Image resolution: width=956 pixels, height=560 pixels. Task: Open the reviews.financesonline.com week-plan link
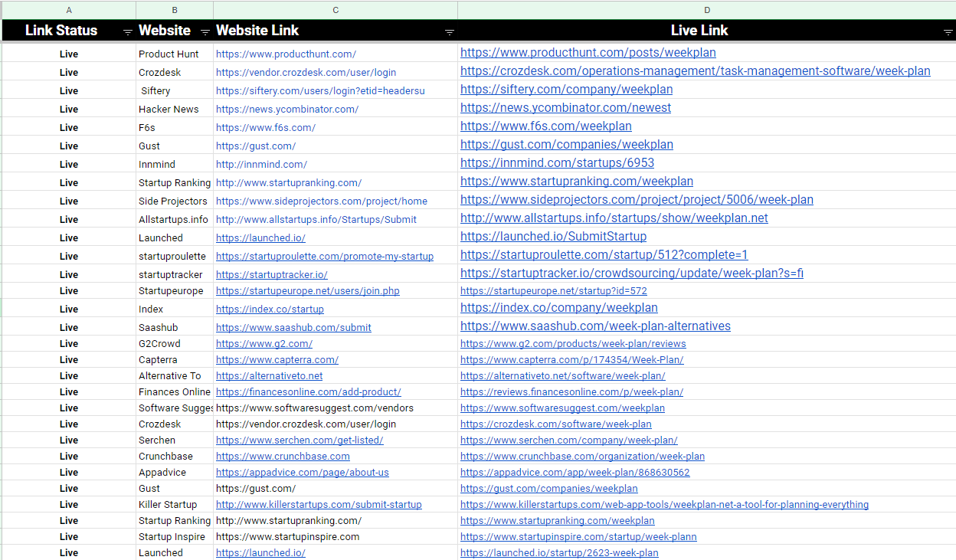pyautogui.click(x=571, y=392)
